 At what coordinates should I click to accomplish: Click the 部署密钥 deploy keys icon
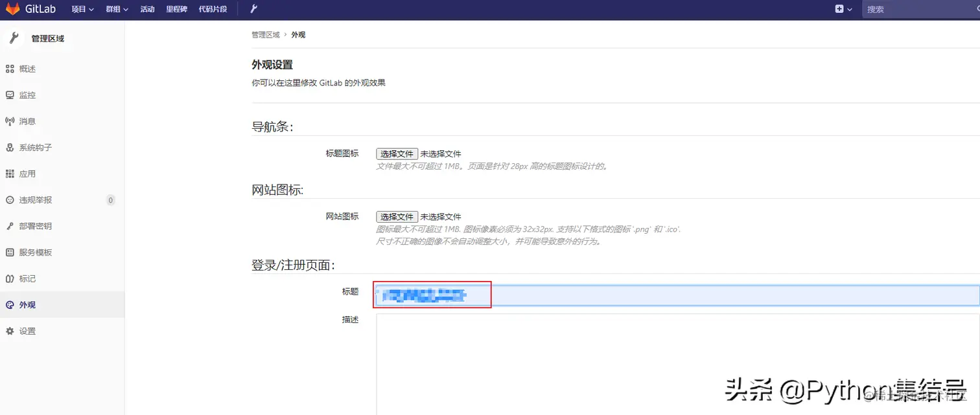9,226
